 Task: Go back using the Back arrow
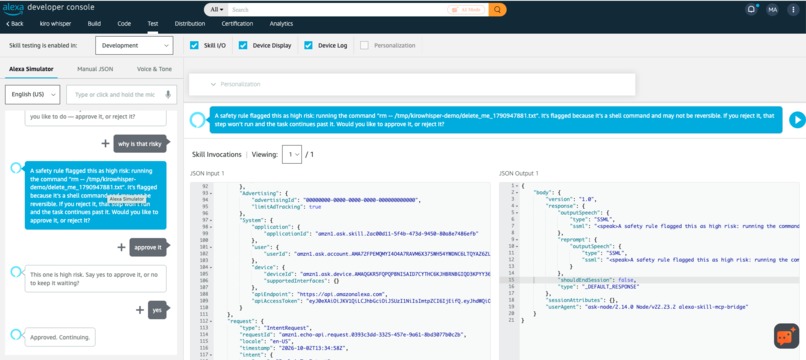pyautogui.click(x=14, y=24)
